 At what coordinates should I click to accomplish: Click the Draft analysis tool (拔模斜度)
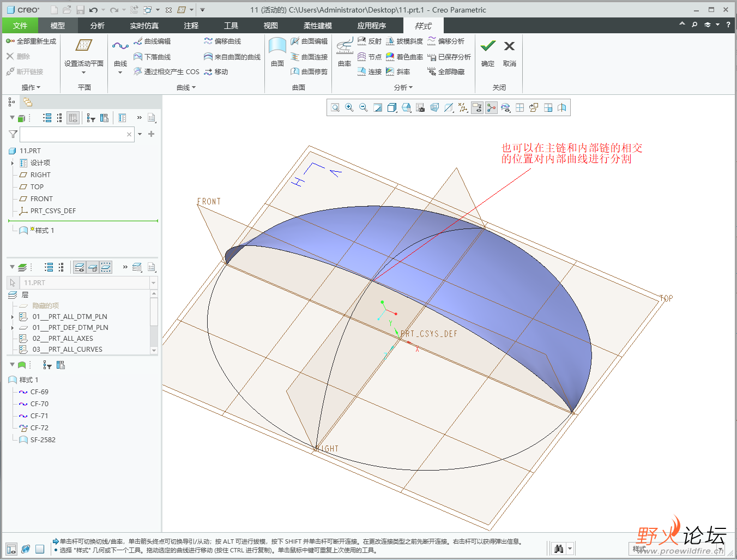[404, 41]
